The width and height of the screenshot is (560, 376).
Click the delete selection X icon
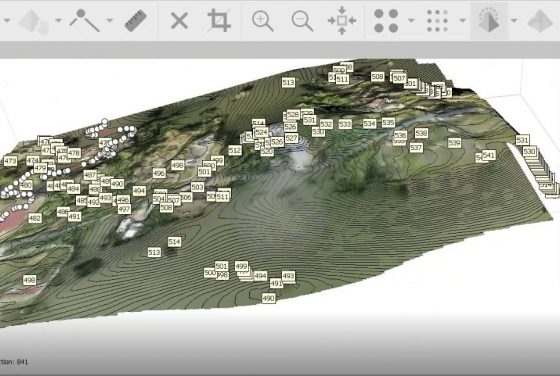179,20
